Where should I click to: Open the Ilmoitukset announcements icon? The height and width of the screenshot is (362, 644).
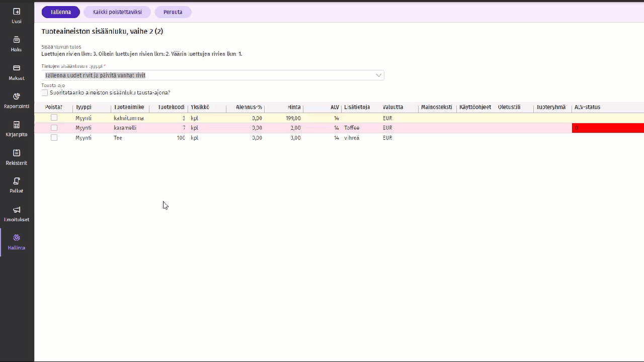[x=17, y=210]
